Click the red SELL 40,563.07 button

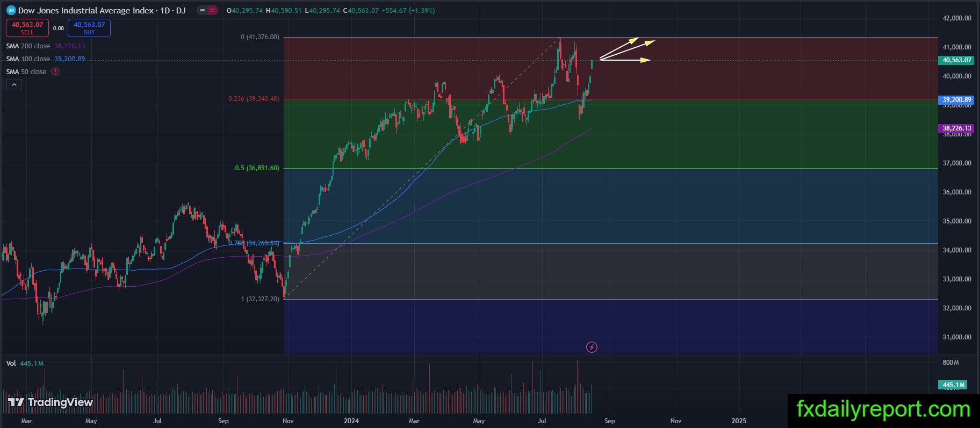pos(27,28)
